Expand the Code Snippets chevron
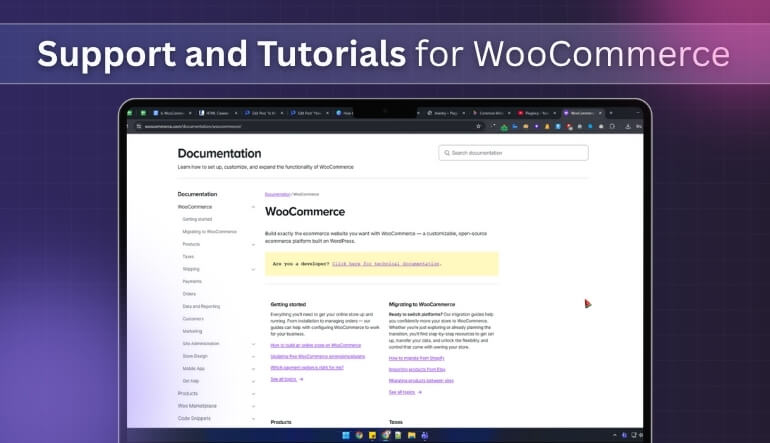This screenshot has height=443, width=770. [x=253, y=419]
